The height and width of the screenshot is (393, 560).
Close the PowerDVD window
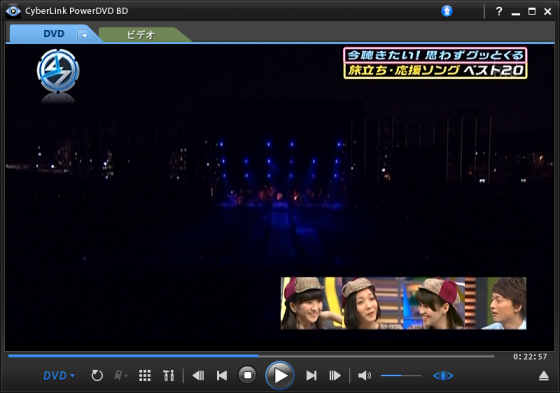coord(548,11)
